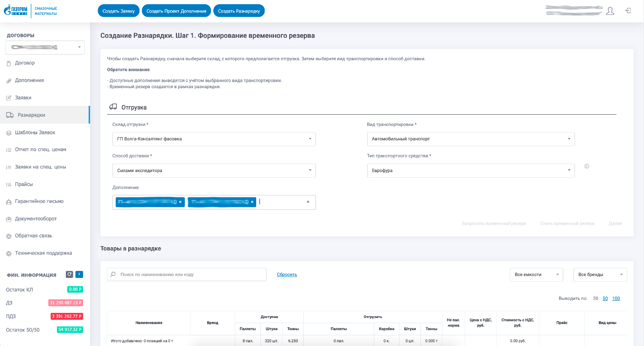This screenshot has width=644, height=346.
Task: Remove the first Дополнение tag with its x
Action: coord(180,202)
